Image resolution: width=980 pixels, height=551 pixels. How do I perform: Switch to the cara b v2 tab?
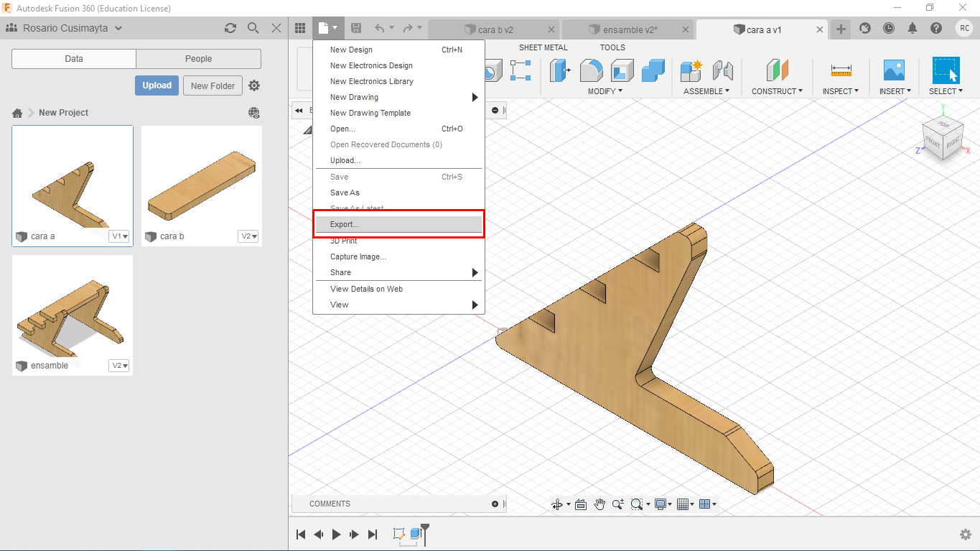click(x=494, y=29)
